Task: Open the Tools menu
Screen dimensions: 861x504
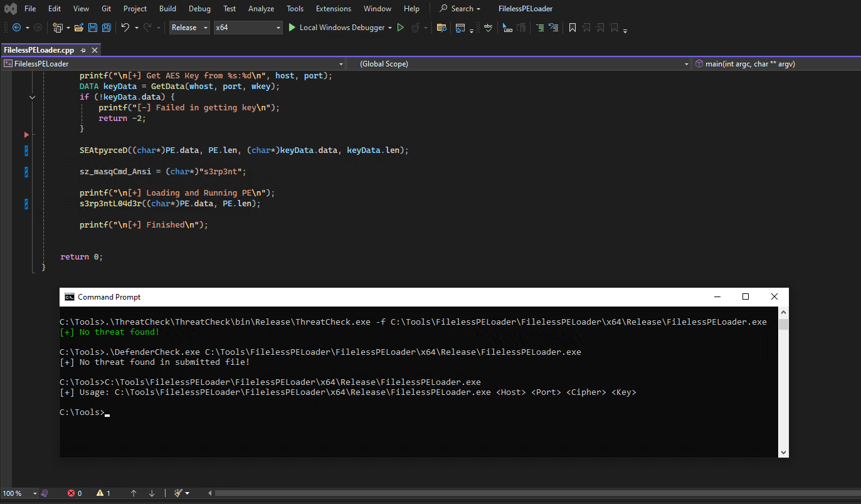Action: pos(295,9)
